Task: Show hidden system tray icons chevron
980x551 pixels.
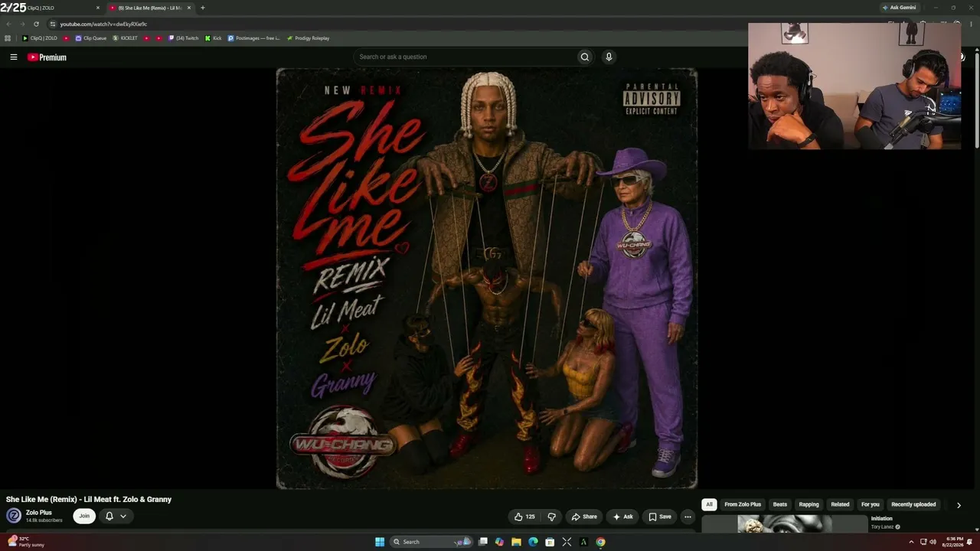Action: pos(911,542)
